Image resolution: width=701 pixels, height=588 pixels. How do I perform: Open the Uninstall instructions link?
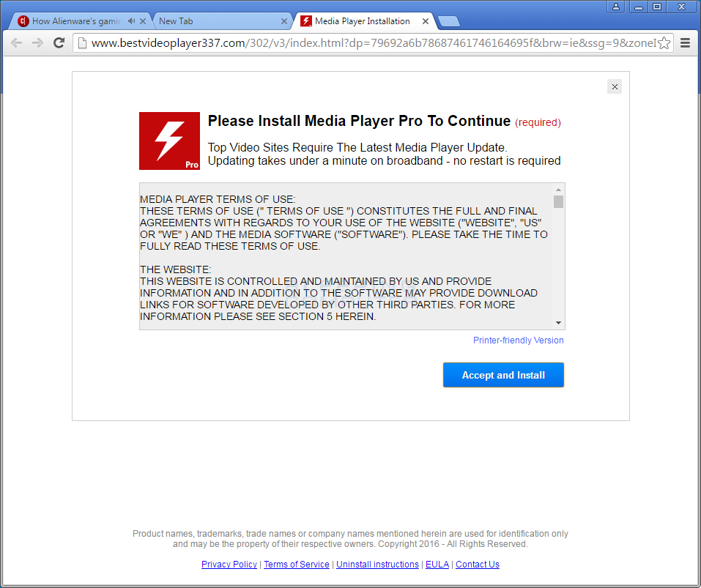click(x=377, y=565)
